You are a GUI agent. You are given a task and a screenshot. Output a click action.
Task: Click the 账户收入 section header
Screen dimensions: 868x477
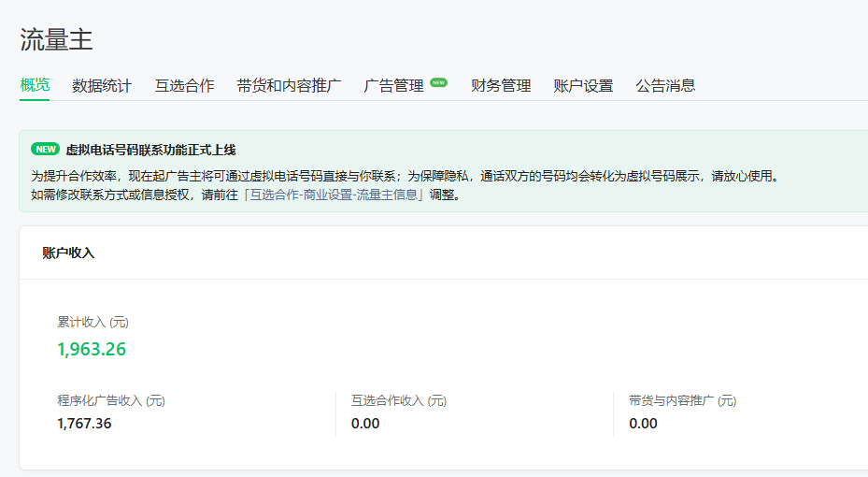(x=68, y=253)
